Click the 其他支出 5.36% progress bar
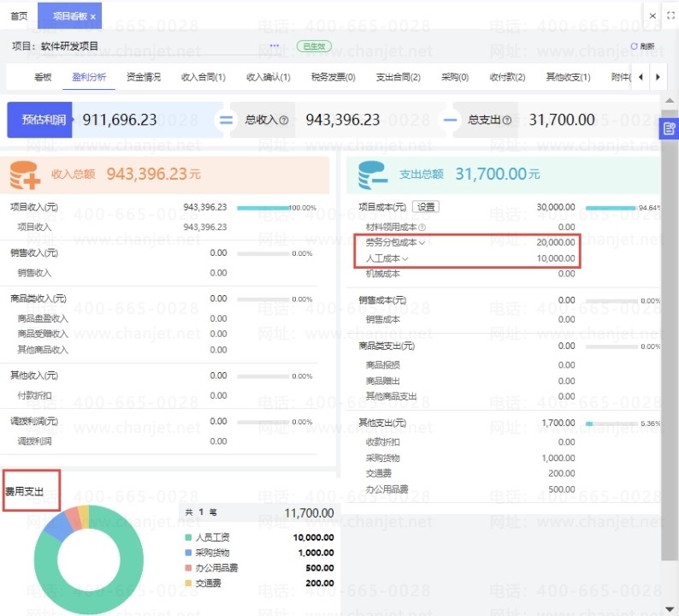 tap(611, 423)
